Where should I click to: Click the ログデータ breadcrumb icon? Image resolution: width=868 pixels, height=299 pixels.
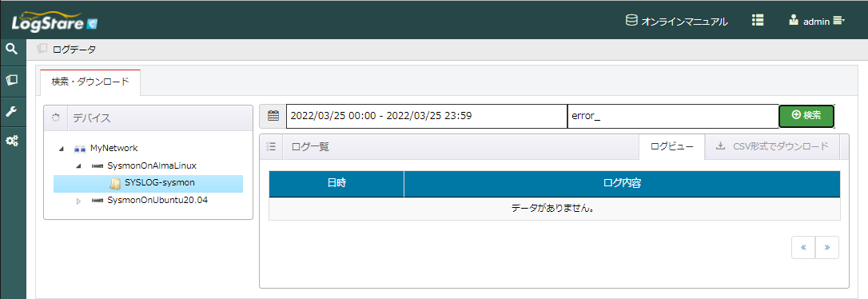pos(42,49)
